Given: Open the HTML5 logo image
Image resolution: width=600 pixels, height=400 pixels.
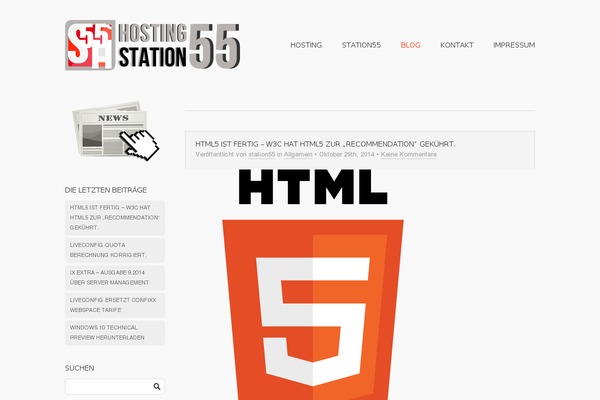Looking at the screenshot, I should 313,284.
